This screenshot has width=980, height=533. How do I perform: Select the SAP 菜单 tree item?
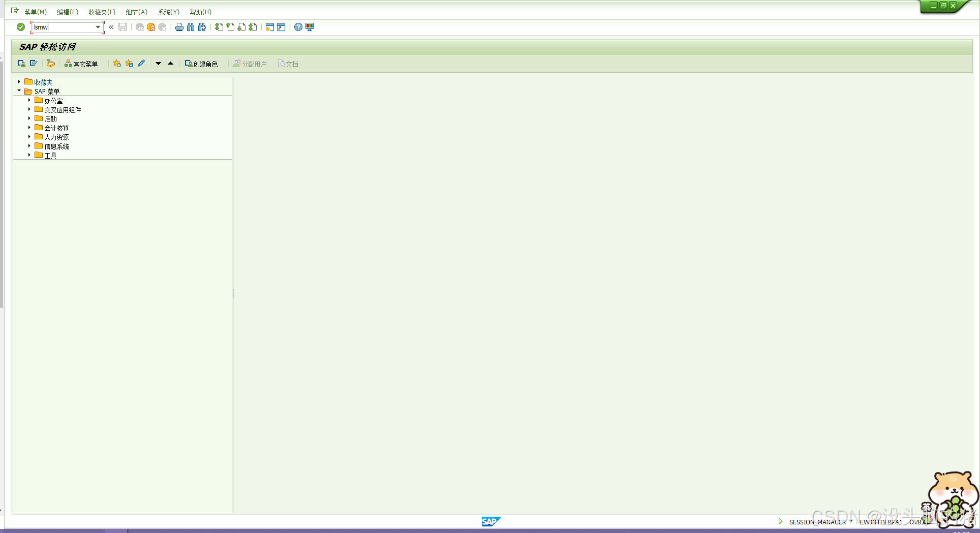coord(47,92)
